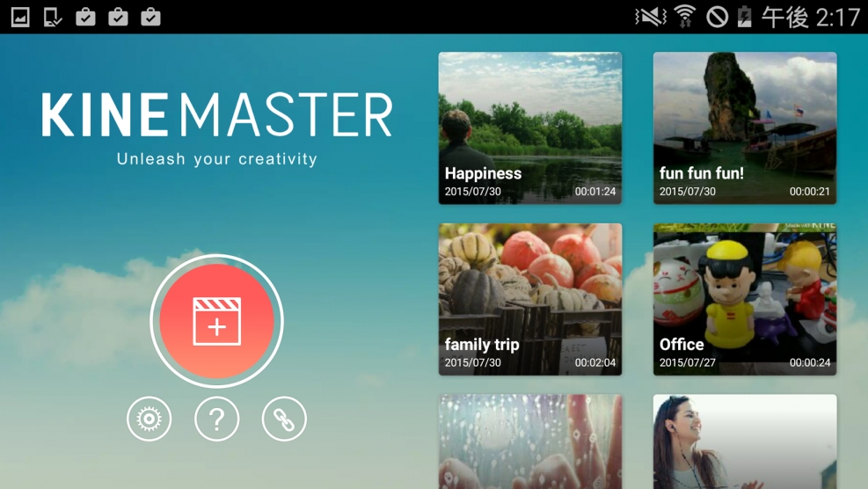Tap the first briefcase checkmark status icon
This screenshot has width=868, height=489.
pyautogui.click(x=85, y=17)
